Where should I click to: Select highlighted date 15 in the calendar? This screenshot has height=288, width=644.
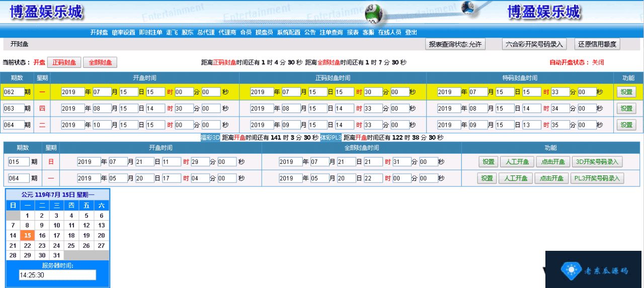point(28,235)
